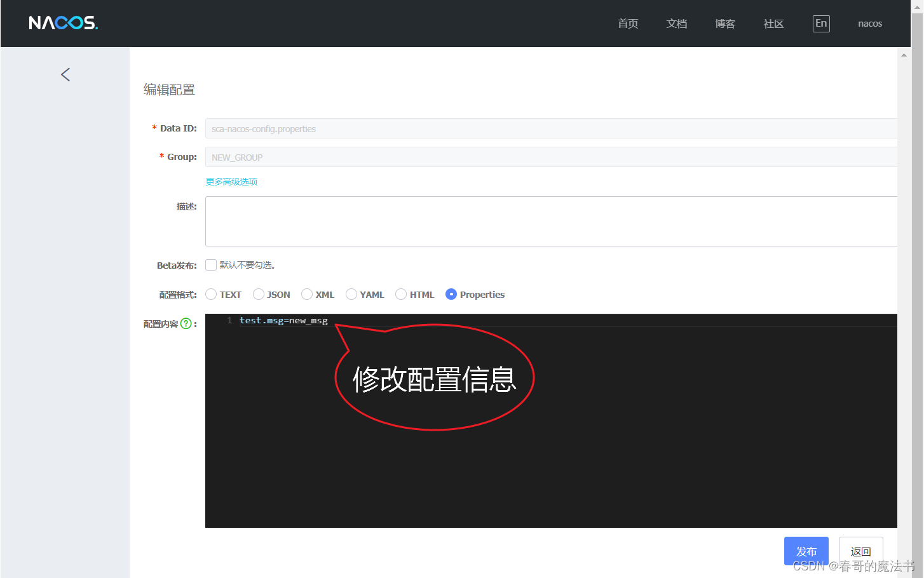The width and height of the screenshot is (924, 578).
Task: Click the NACOS logo in the header
Action: 63,23
